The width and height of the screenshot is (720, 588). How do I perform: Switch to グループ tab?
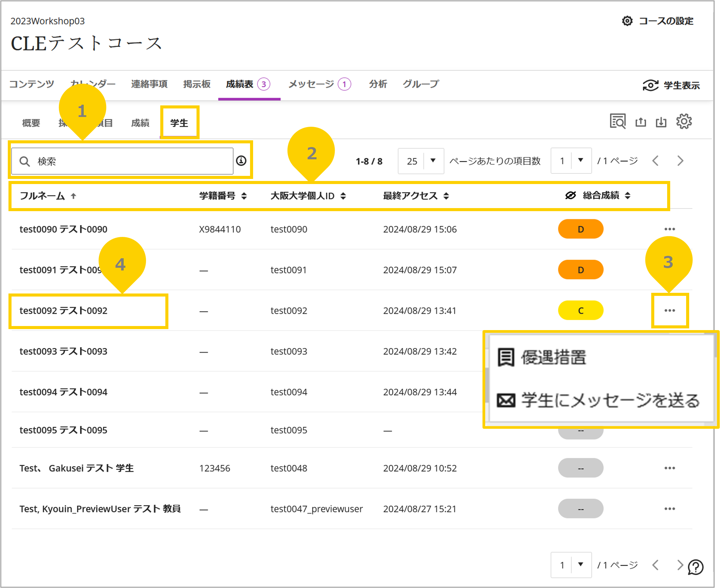[421, 84]
